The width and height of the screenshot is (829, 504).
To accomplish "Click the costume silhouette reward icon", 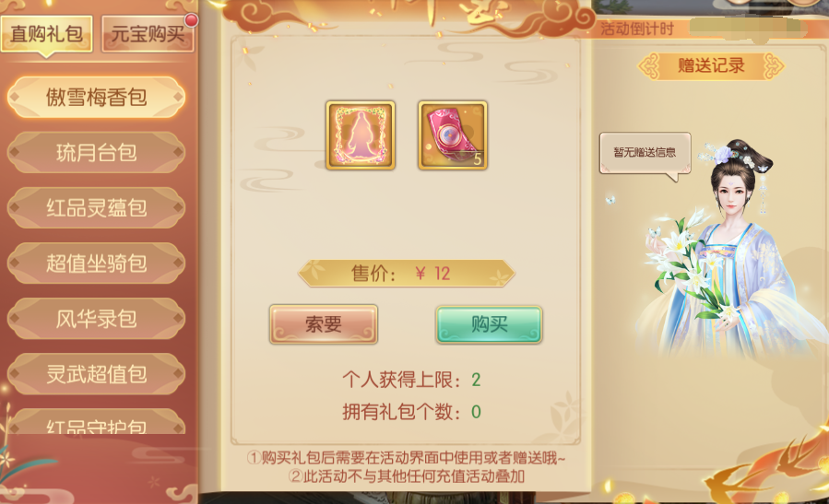I will point(361,135).
